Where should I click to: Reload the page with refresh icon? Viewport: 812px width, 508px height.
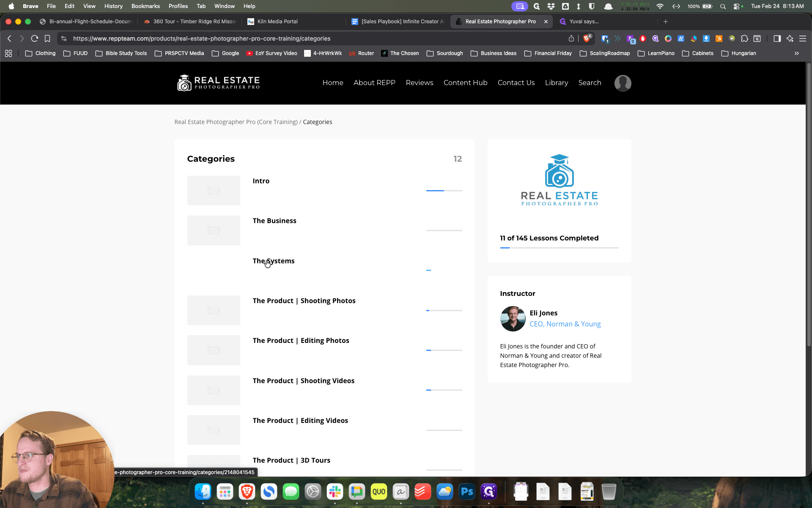(x=35, y=39)
